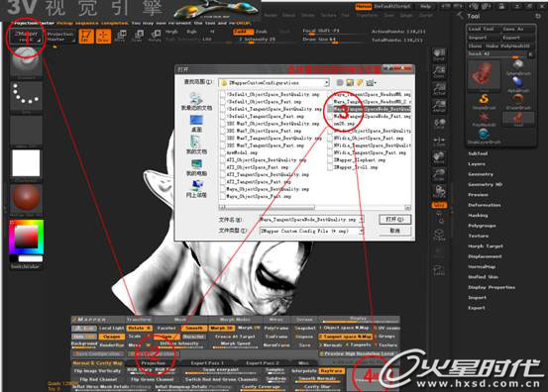Open Projection Master button

coord(60,37)
